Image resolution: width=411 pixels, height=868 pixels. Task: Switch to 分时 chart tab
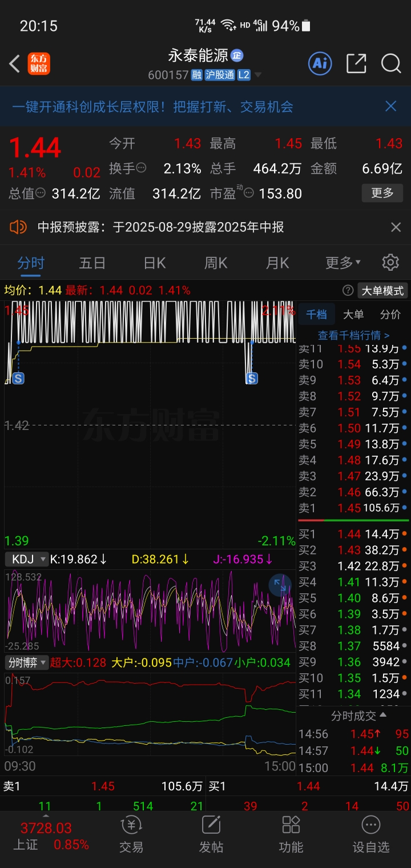(x=31, y=263)
